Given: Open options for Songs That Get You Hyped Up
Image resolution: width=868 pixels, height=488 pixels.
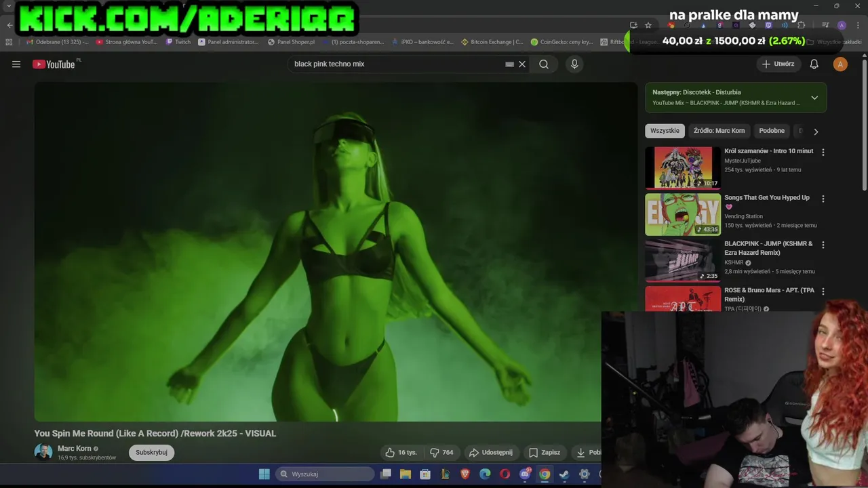Looking at the screenshot, I should click(823, 199).
